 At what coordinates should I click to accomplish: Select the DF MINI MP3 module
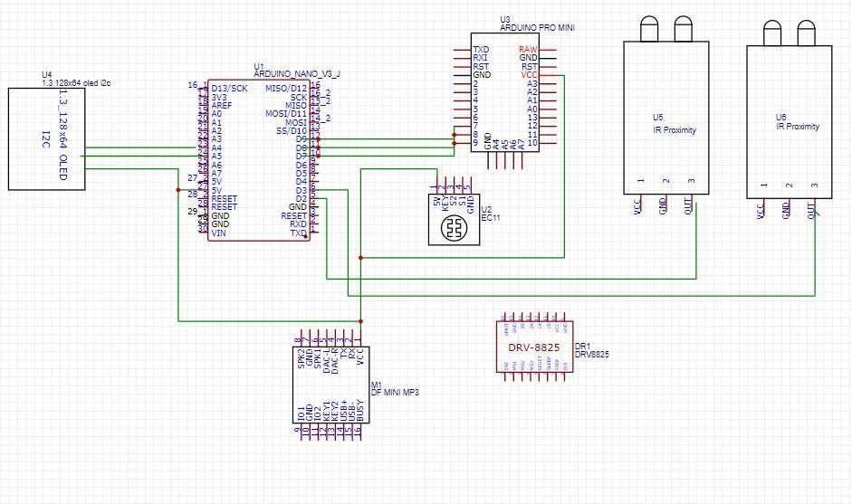click(x=330, y=385)
